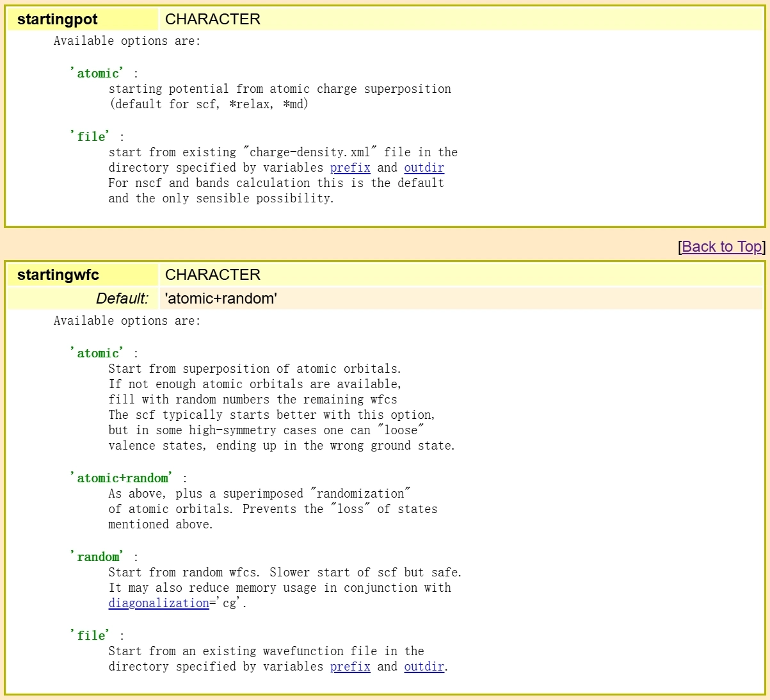
Task: Click "Available options are:" under startingwfc
Action: 127,321
